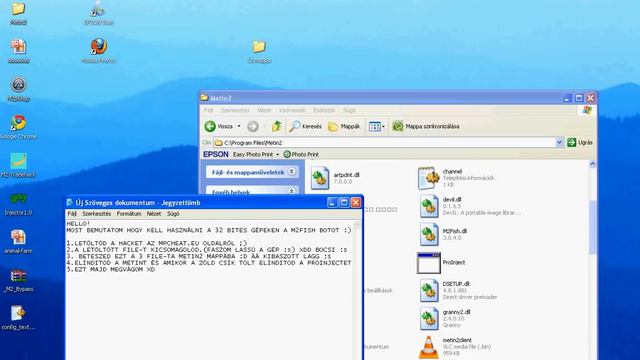Select the ProInject application
Viewport: 640px width, 360px height.
tap(441, 262)
